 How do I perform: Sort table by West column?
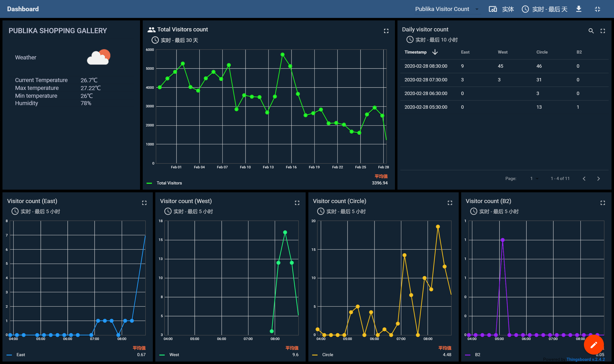(x=502, y=52)
